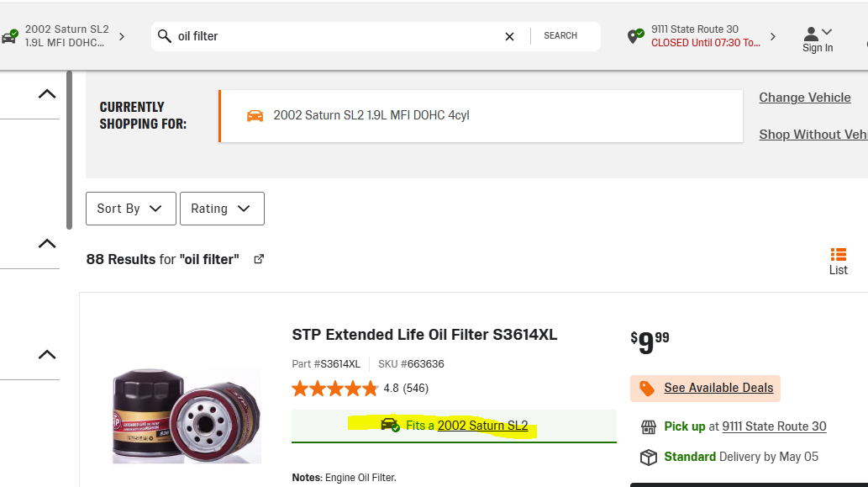The height and width of the screenshot is (487, 868).
Task: Click the store location pin icon
Action: click(636, 36)
